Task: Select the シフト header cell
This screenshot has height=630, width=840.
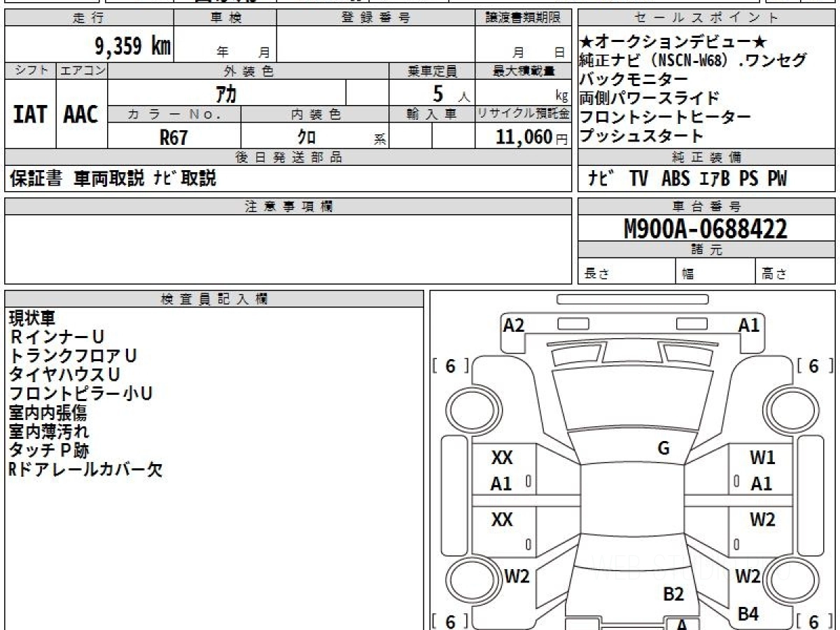Action: (31, 71)
